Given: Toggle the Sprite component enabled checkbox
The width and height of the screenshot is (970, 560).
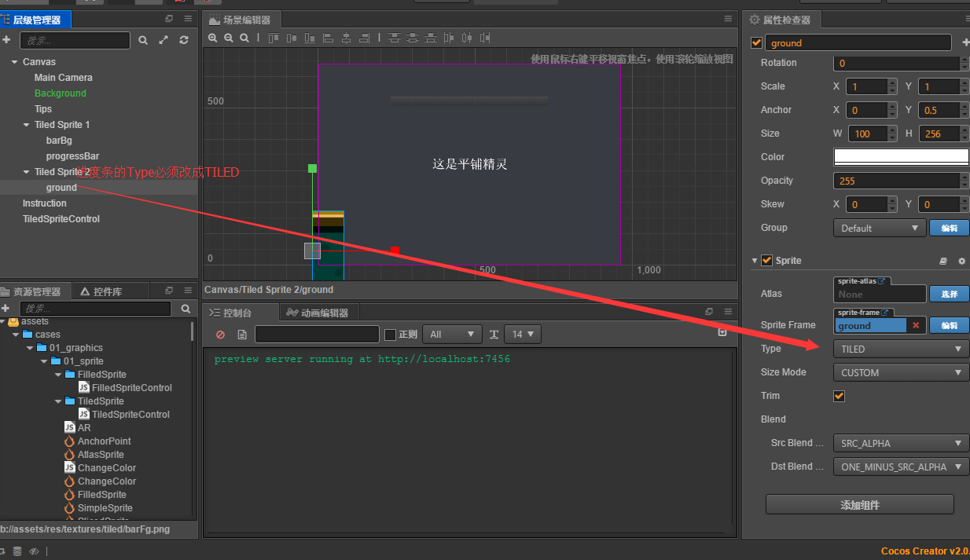Looking at the screenshot, I should pyautogui.click(x=767, y=260).
